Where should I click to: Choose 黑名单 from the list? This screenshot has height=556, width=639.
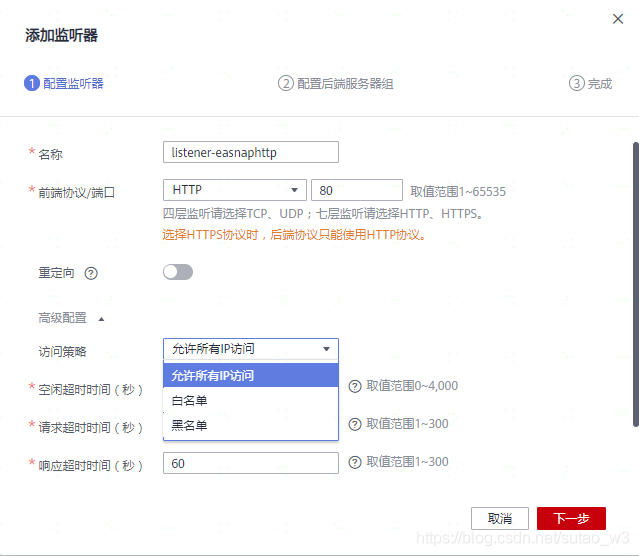[x=251, y=425]
